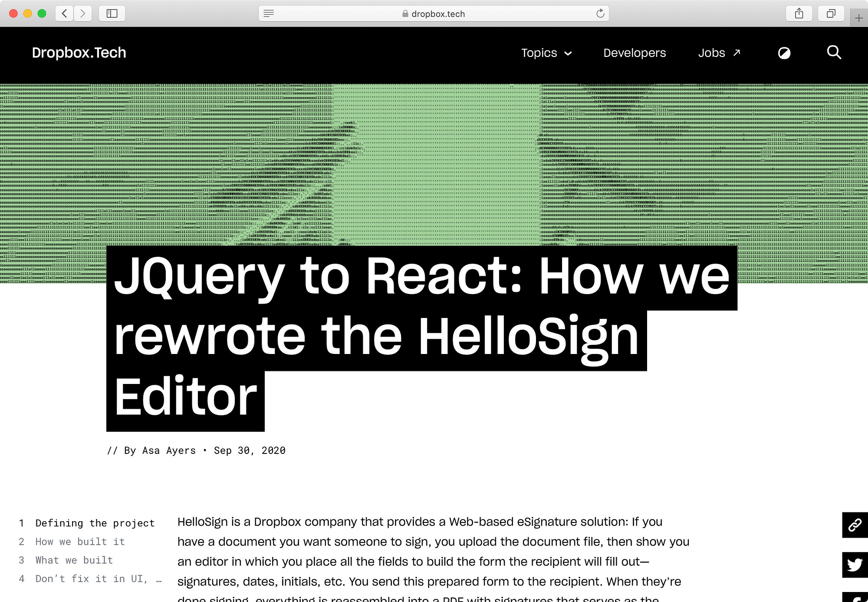
Task: Copy article link via chain icon
Action: (855, 525)
